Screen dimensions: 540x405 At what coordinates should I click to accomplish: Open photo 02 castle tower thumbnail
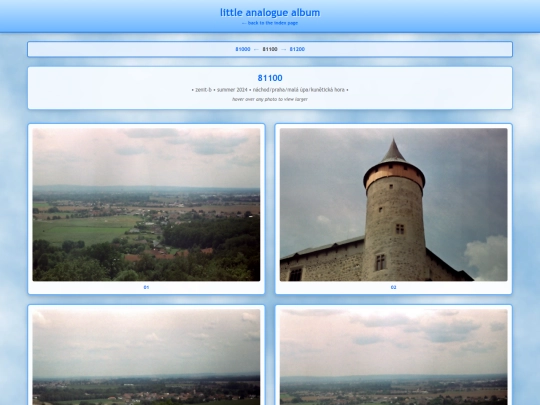[394, 205]
